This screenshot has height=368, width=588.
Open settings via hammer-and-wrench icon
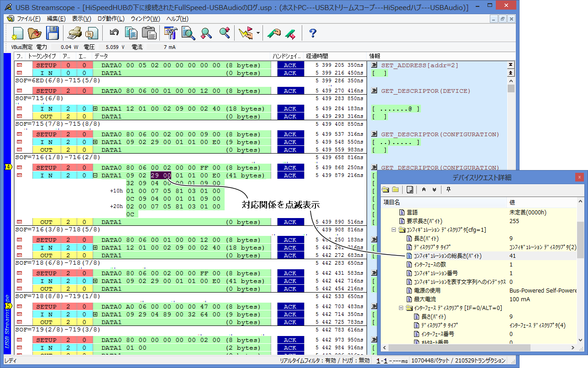point(171,33)
